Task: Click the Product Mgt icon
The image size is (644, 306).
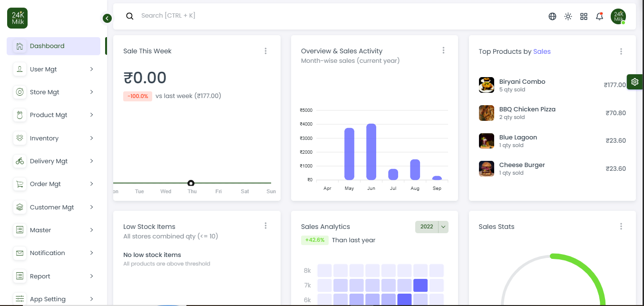Action: [20, 115]
